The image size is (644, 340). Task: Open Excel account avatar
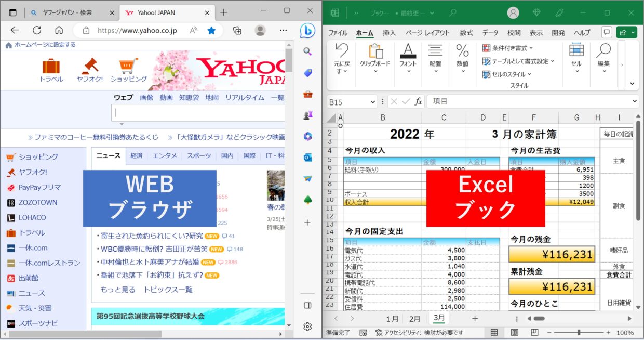click(x=513, y=12)
